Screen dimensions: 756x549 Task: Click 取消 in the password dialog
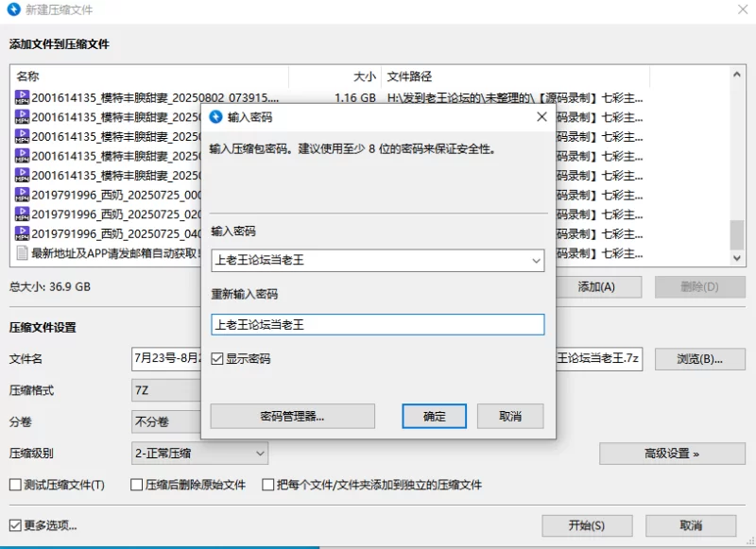click(x=510, y=416)
